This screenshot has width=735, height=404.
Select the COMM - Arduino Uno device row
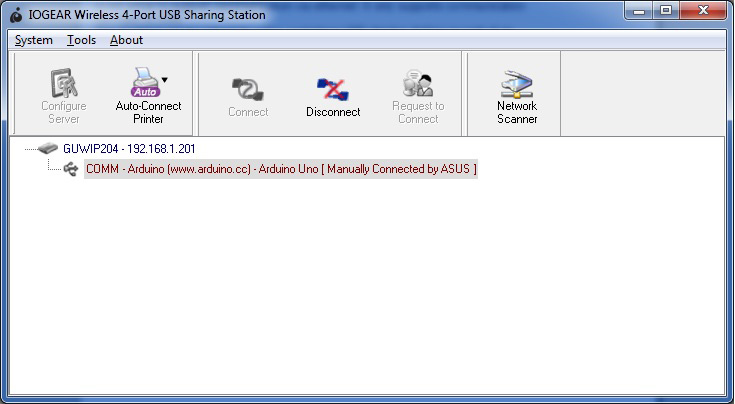(281, 169)
